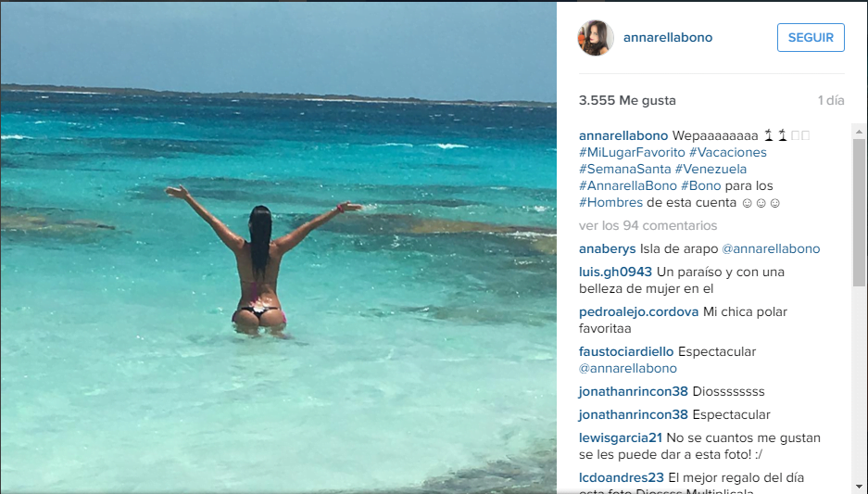Click the annarellabono profile avatar
This screenshot has height=494, width=868.
(596, 38)
